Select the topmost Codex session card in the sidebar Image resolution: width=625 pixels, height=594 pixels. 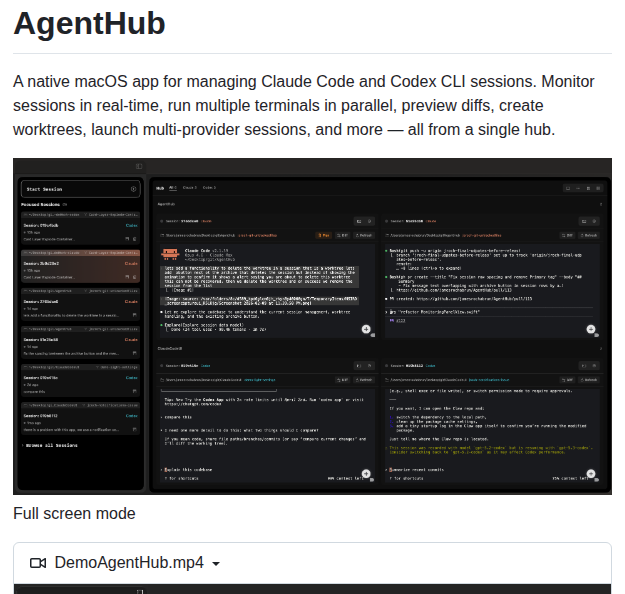tap(81, 228)
